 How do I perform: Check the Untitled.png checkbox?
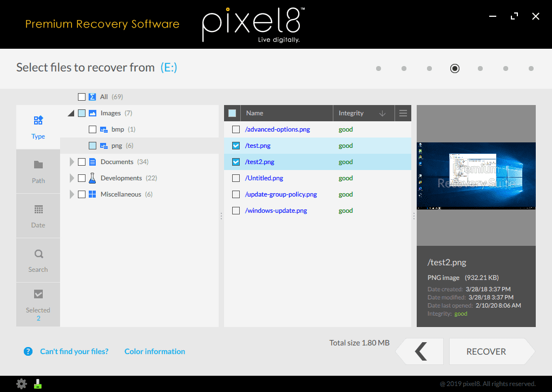[x=236, y=178]
